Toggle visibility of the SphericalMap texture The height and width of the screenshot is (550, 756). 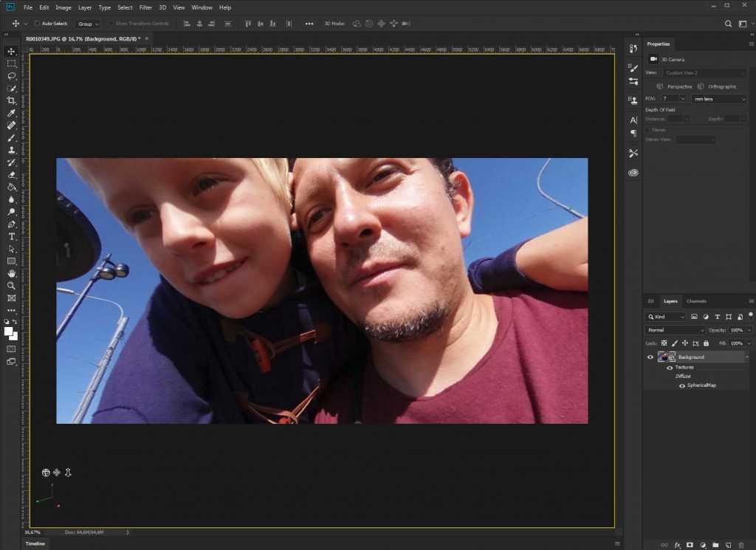point(682,385)
